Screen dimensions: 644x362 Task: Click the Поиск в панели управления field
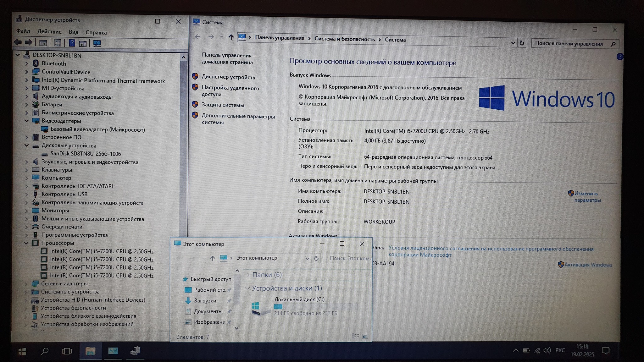[x=569, y=44]
